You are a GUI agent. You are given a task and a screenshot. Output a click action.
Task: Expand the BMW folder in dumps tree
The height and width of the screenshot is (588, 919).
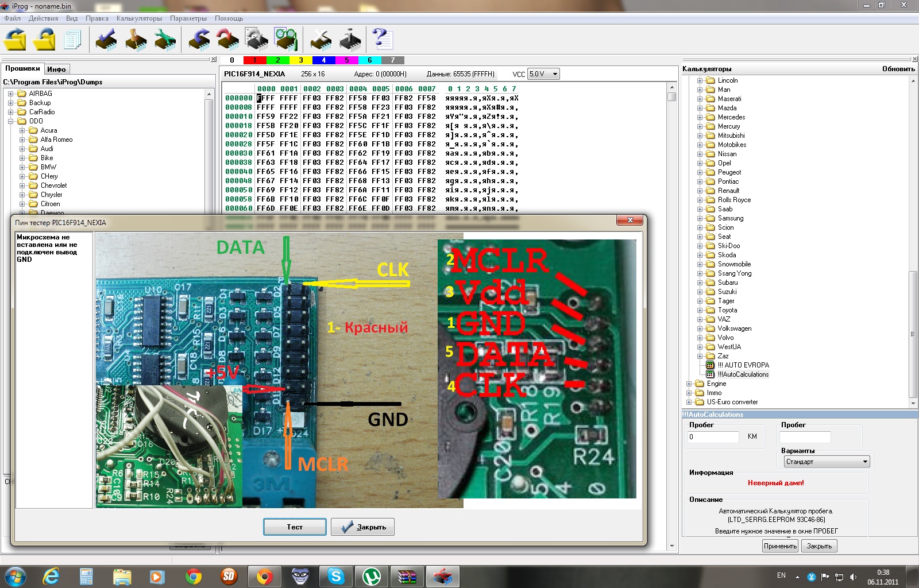point(22,167)
